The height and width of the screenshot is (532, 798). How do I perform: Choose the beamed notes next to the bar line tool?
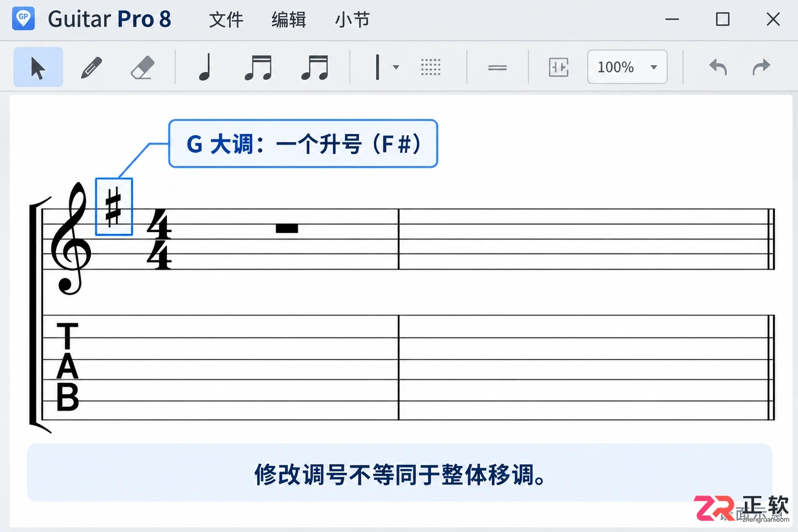pyautogui.click(x=315, y=68)
